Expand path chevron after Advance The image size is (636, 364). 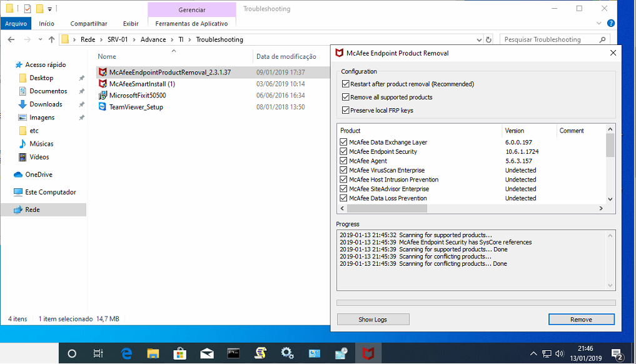[x=172, y=39]
